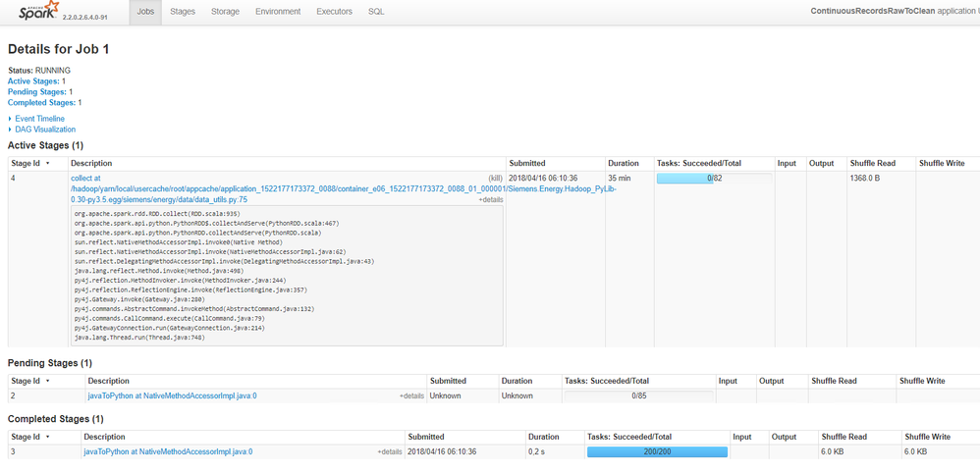This screenshot has height=474, width=980.
Task: Switch to the Stages tab
Action: click(183, 12)
